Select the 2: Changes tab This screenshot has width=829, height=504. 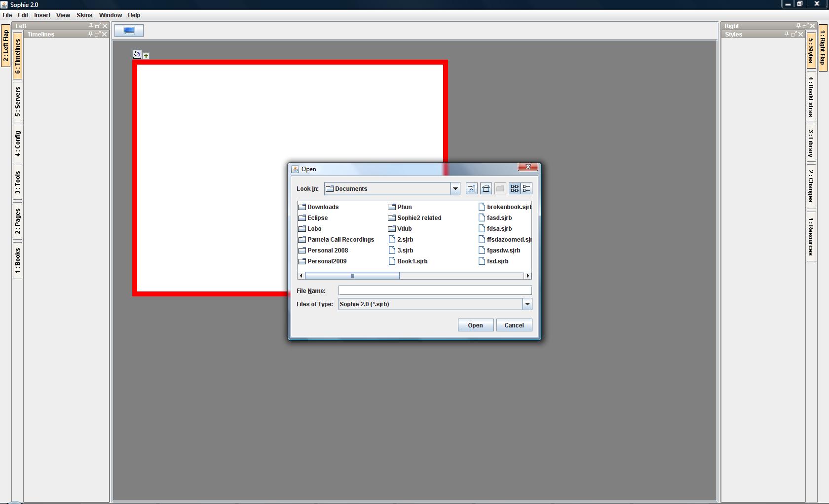[811, 186]
